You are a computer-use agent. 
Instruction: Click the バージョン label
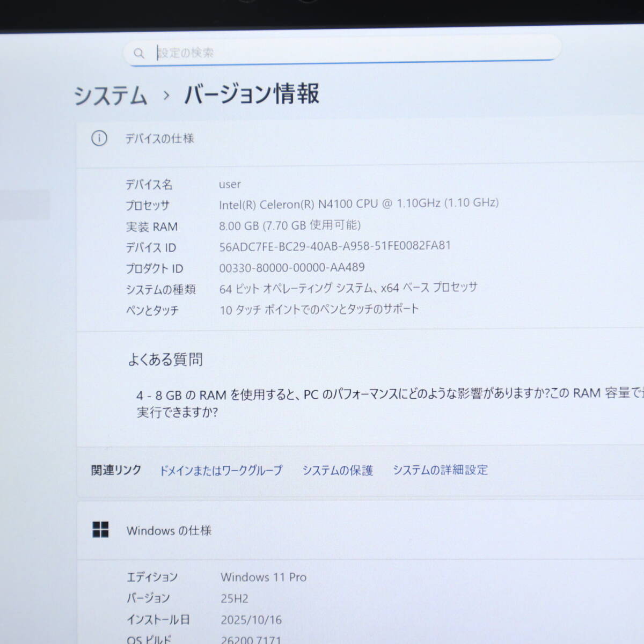[x=148, y=598]
